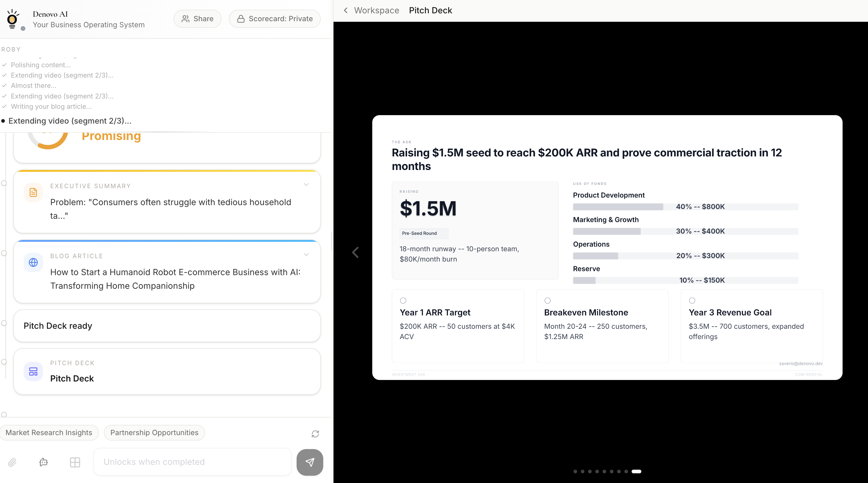Click the refresh suggestions icon
Screen dimensions: 868x483
pos(315,433)
